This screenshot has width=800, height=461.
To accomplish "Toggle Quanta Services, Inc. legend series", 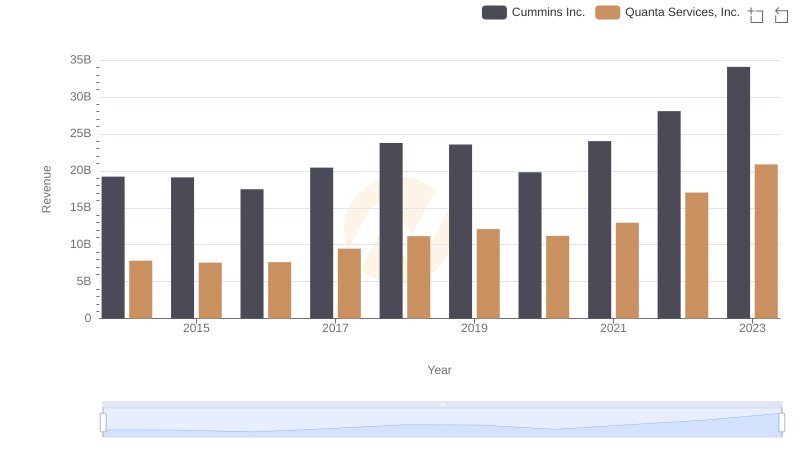I will point(667,12).
